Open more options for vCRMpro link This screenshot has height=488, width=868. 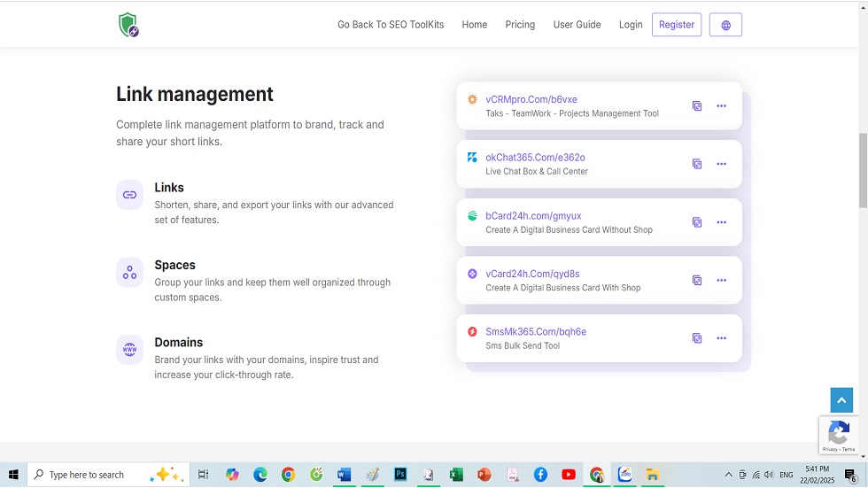point(721,106)
